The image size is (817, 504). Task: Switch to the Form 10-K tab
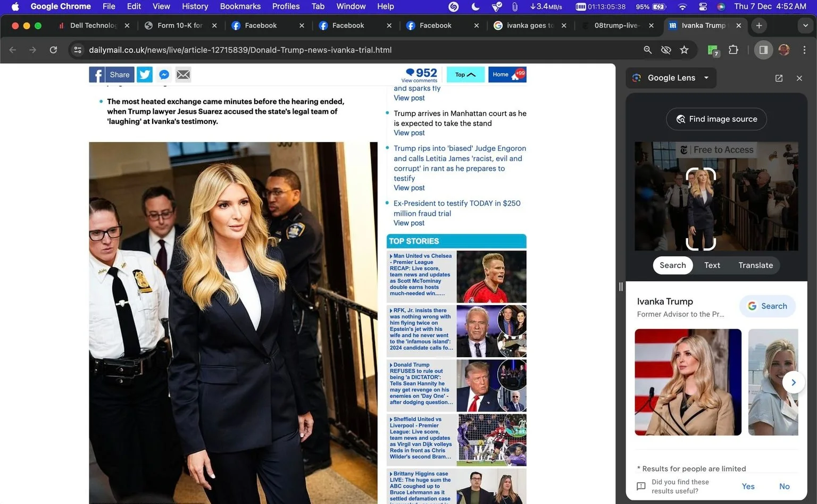click(180, 26)
